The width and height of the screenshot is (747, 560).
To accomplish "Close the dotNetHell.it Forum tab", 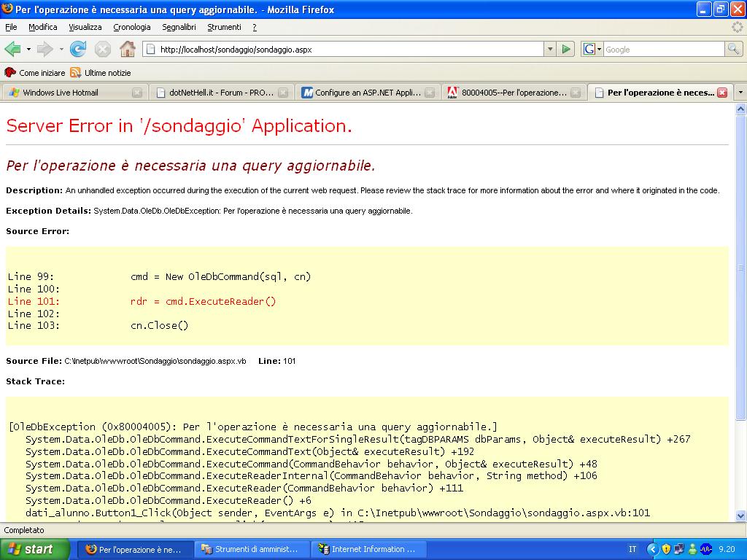I will (x=283, y=93).
